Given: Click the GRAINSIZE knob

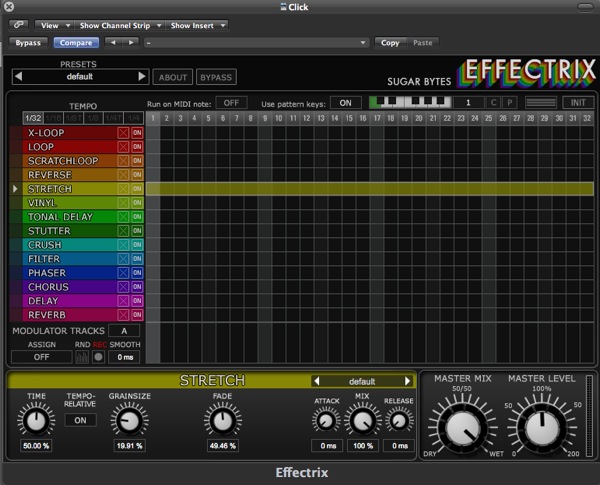Looking at the screenshot, I should click(x=129, y=421).
